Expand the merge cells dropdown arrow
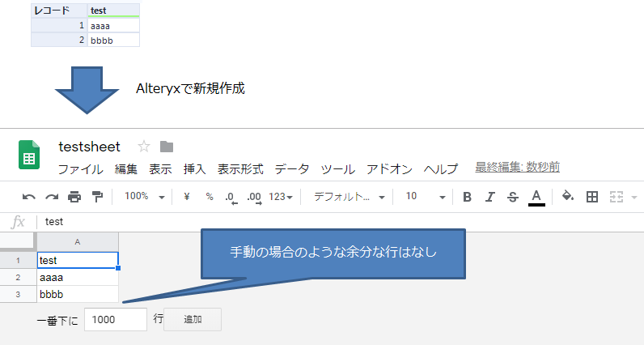The image size is (644, 345). click(x=633, y=198)
